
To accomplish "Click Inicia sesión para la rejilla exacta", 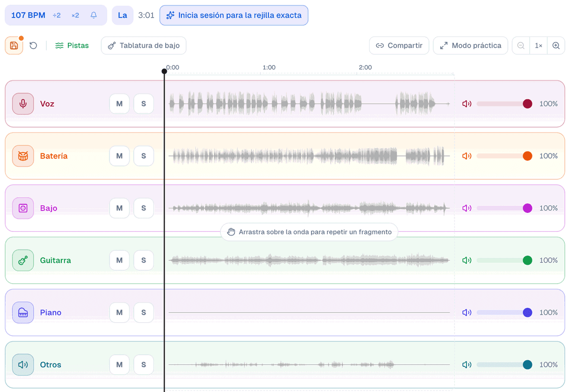I will coord(234,15).
